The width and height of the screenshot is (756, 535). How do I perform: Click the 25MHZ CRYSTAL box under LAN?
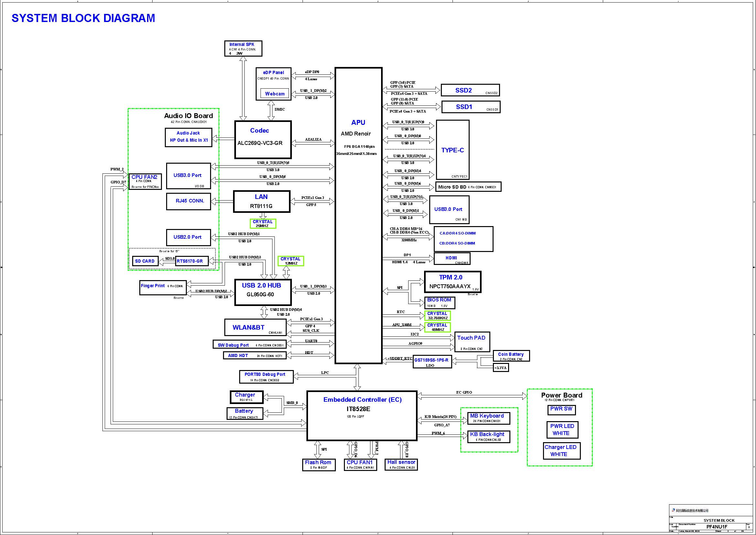(262, 224)
